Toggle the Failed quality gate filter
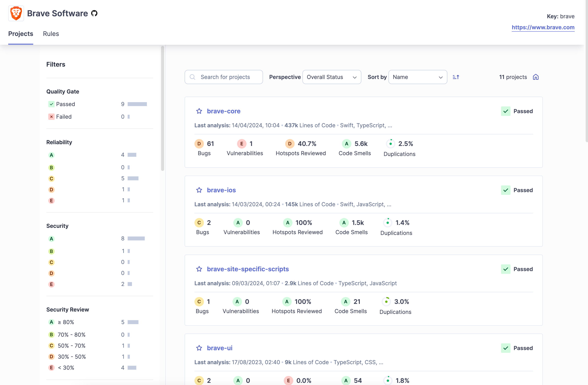This screenshot has height=385, width=588. point(64,116)
